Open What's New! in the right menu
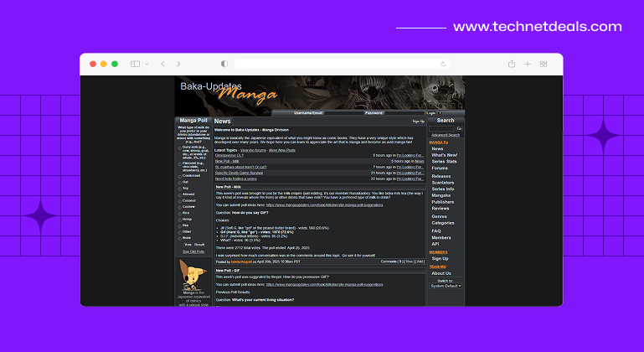Image resolution: width=644 pixels, height=352 pixels. [x=445, y=155]
